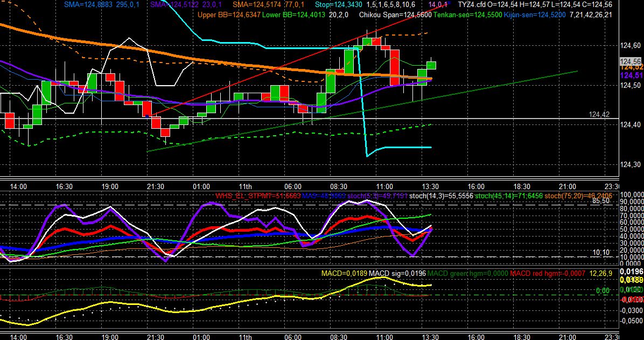
Task: Click the 11th date marker on bottom axis
Action: click(246, 336)
